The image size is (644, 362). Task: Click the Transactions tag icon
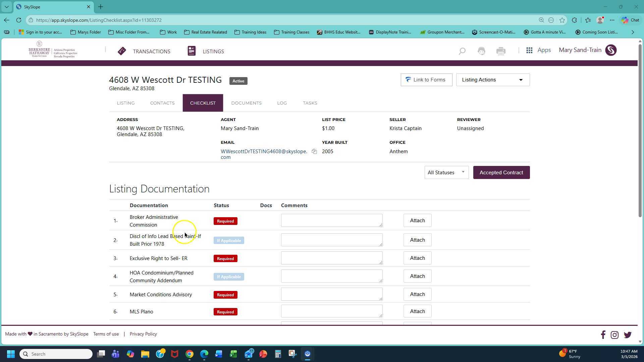tap(122, 51)
